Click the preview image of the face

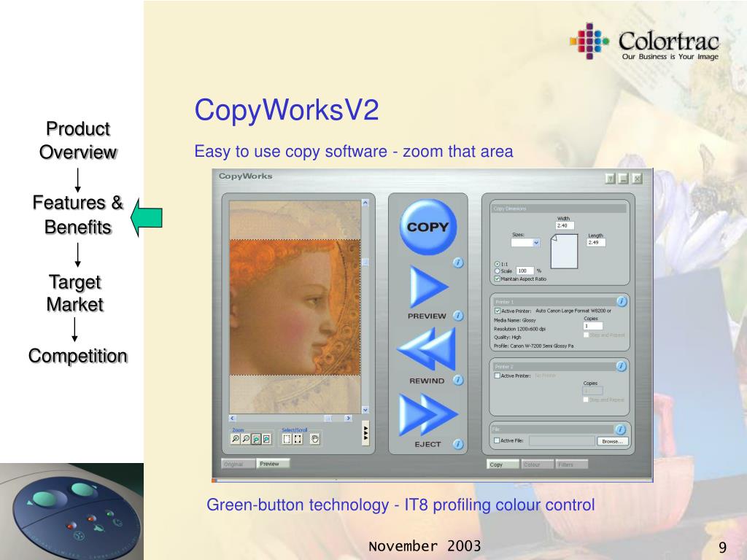click(x=295, y=307)
